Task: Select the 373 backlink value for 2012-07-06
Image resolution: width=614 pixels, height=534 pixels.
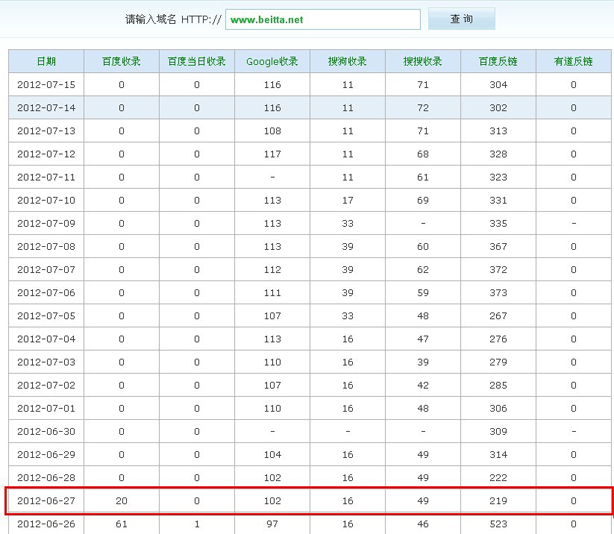Action: point(498,293)
